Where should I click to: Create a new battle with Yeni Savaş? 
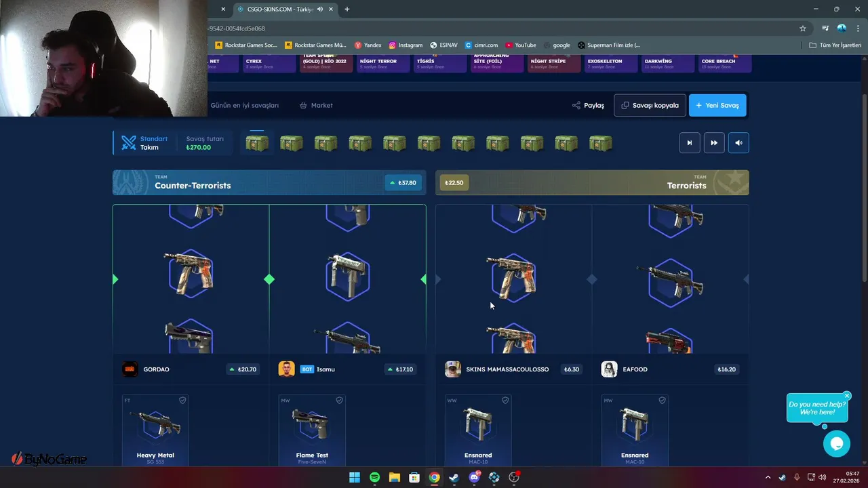[717, 105]
